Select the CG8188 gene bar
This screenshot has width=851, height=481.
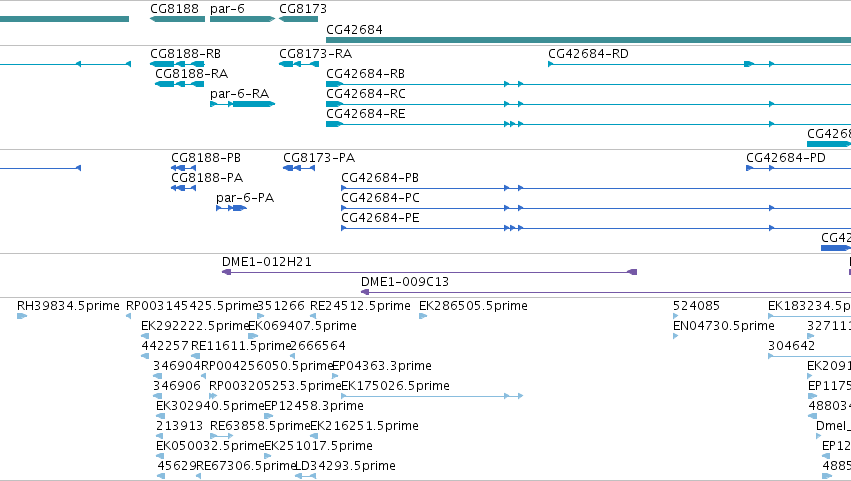pyautogui.click(x=177, y=19)
